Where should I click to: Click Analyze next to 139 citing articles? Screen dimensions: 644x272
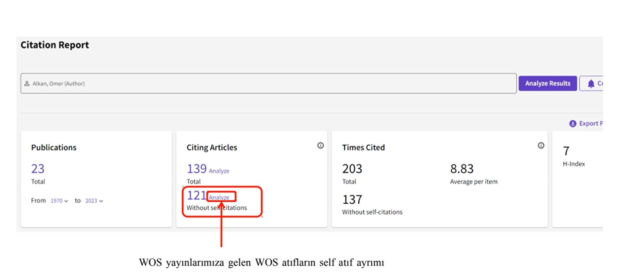[x=219, y=171]
